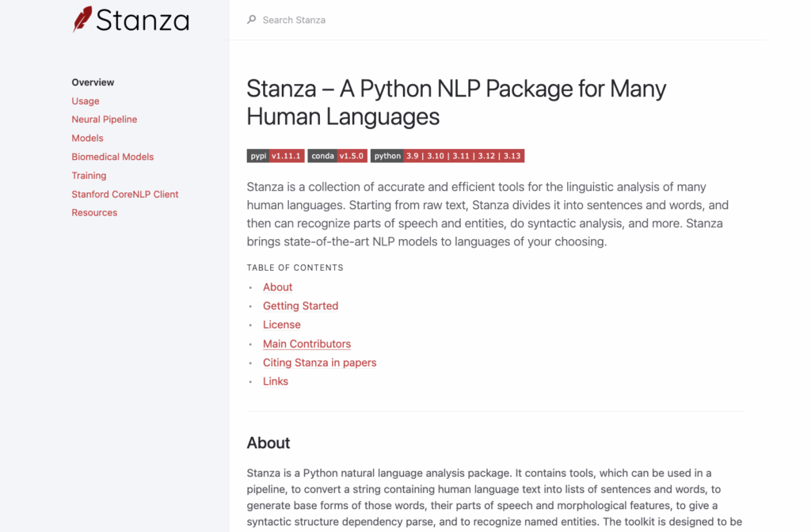The image size is (811, 532).
Task: Click the conda version badge
Action: coord(337,156)
